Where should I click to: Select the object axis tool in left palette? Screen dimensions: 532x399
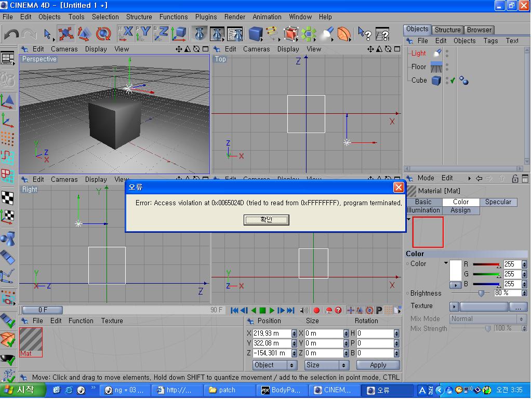pos(7,120)
